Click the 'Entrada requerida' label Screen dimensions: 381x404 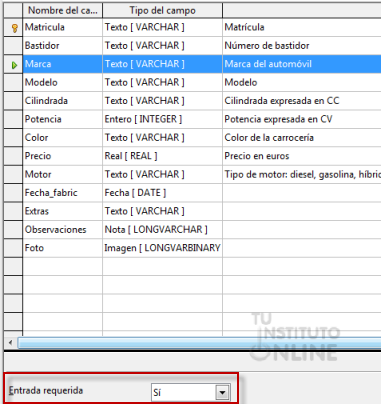pyautogui.click(x=46, y=391)
